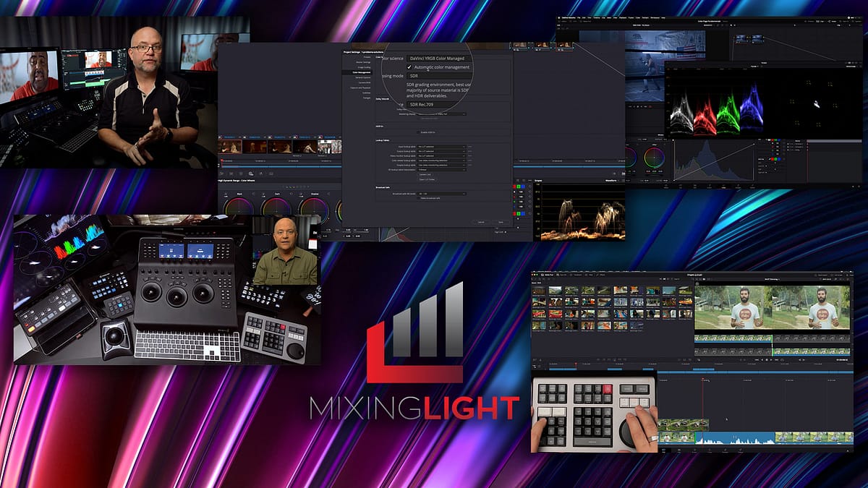The width and height of the screenshot is (868, 488).
Task: Toggle the Automatic color management checkbox
Action: [409, 67]
